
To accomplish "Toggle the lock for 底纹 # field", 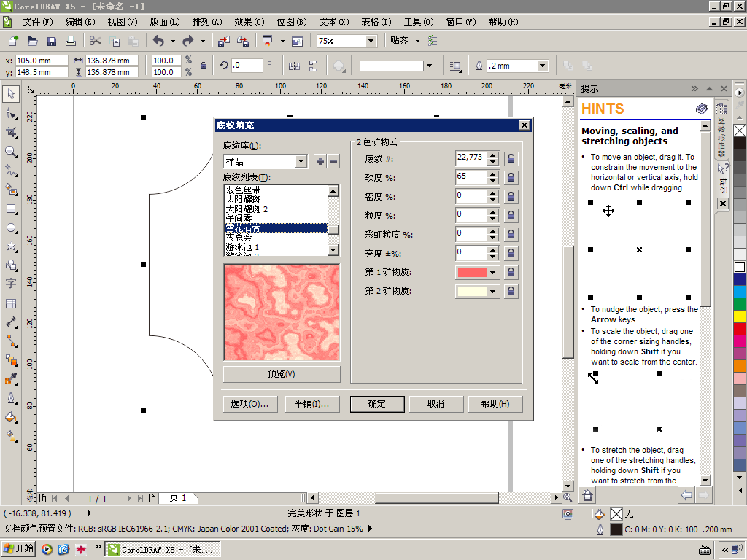I will pos(511,158).
